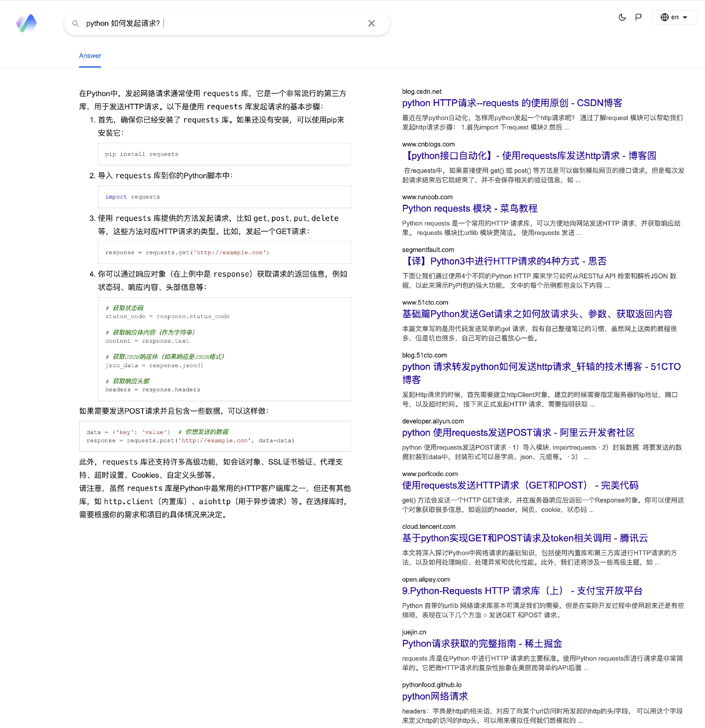The height and width of the screenshot is (728, 705).
Task: Clear the search box with X icon
Action: [371, 23]
